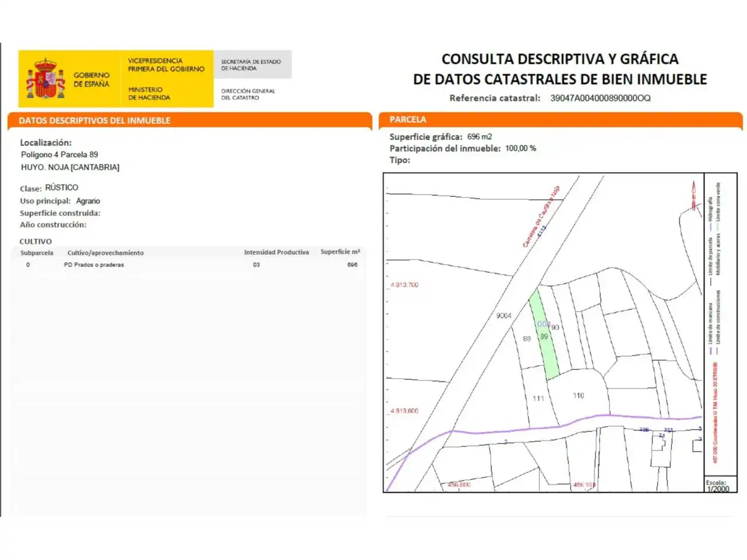Click the red north arrow on map
The height and width of the screenshot is (560, 747).
(x=694, y=195)
